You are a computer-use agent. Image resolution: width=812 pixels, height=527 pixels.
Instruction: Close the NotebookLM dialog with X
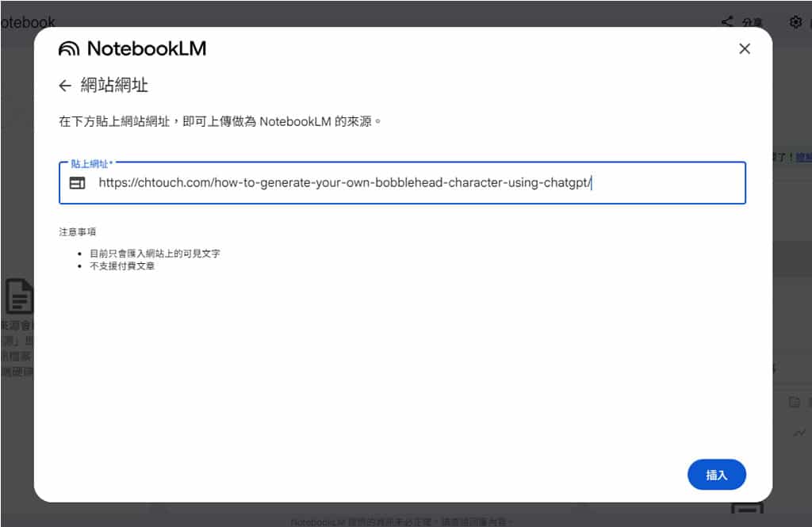(744, 48)
